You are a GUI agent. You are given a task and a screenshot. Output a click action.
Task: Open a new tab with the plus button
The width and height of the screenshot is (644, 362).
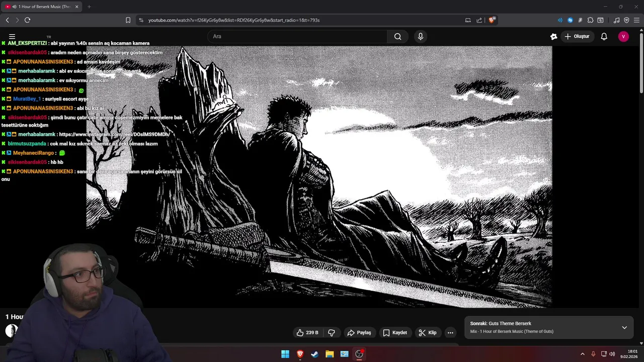point(89,7)
